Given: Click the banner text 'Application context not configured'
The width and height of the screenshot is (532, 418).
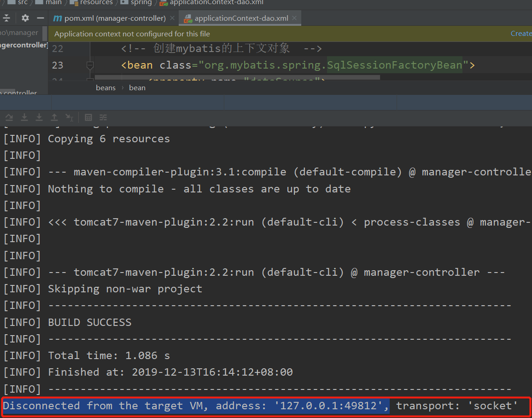Looking at the screenshot, I should [132, 34].
